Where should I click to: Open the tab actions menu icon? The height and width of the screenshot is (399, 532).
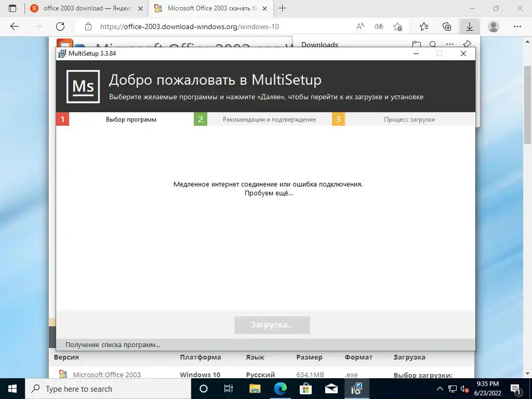tap(12, 8)
